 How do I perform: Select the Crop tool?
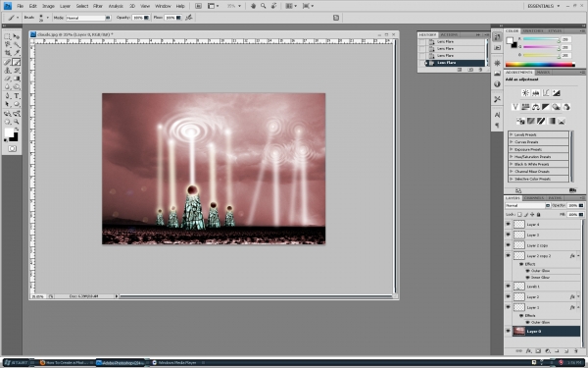[7, 53]
